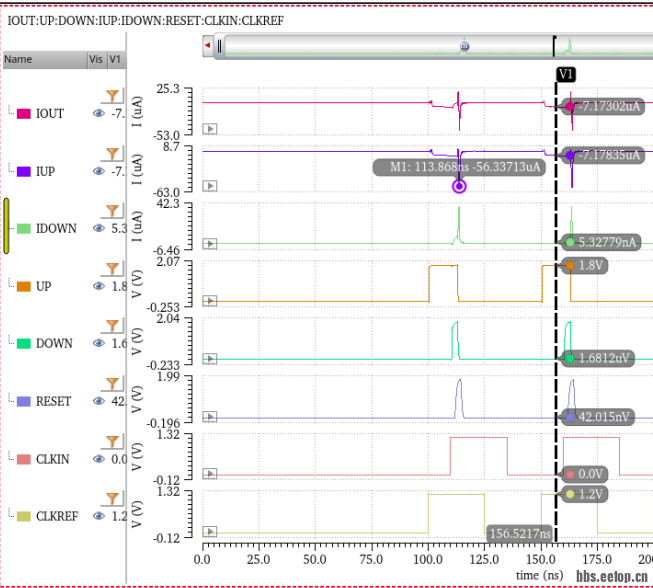653x588 pixels.
Task: Click the funnel icon on the UP row
Action: coord(113,267)
